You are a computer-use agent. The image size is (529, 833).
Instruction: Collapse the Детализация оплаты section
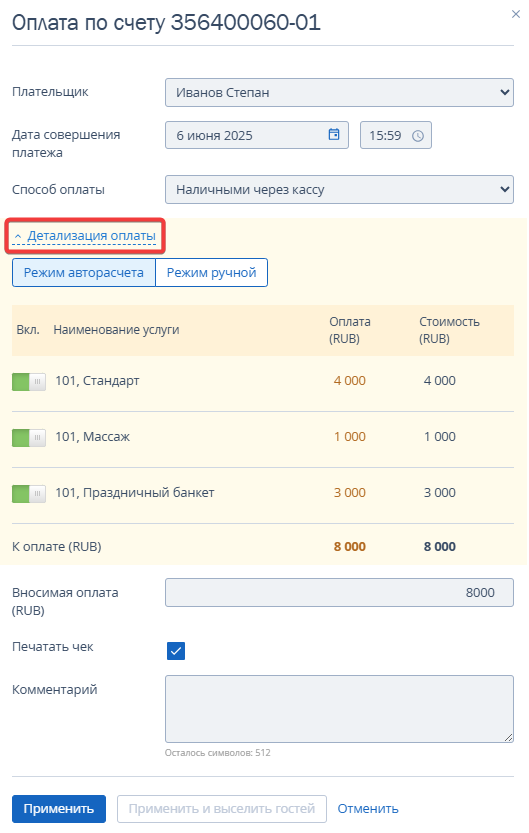(91, 235)
